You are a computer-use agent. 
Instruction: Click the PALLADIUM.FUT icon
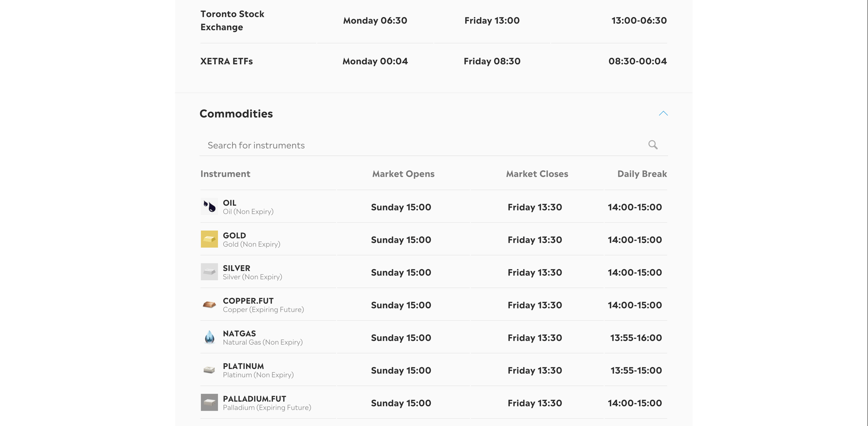(x=209, y=403)
